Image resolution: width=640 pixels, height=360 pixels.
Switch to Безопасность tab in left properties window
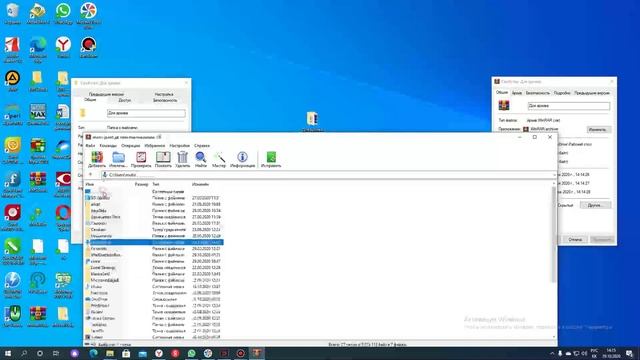tap(165, 100)
